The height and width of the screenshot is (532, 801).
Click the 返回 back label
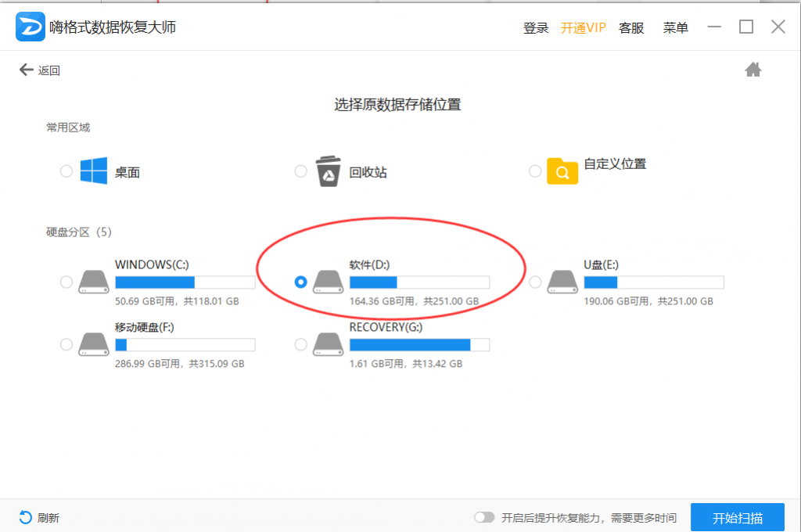tap(49, 70)
